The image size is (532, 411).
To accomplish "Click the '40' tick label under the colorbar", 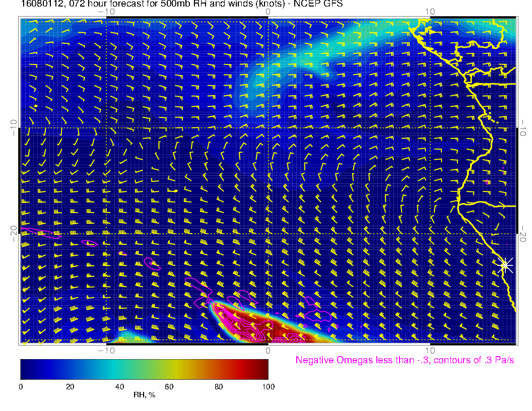I will pos(119,386).
